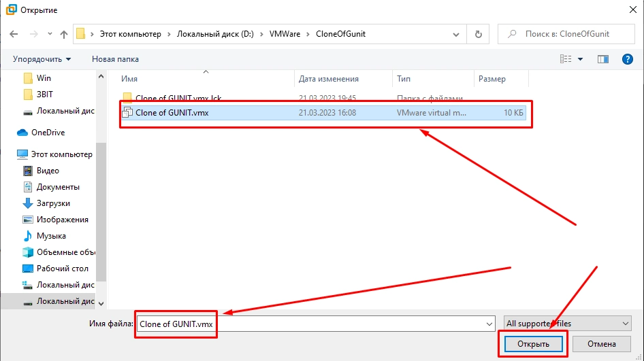The width and height of the screenshot is (644, 361).
Task: Open the 'Упорядочить' menu
Action: pos(42,59)
